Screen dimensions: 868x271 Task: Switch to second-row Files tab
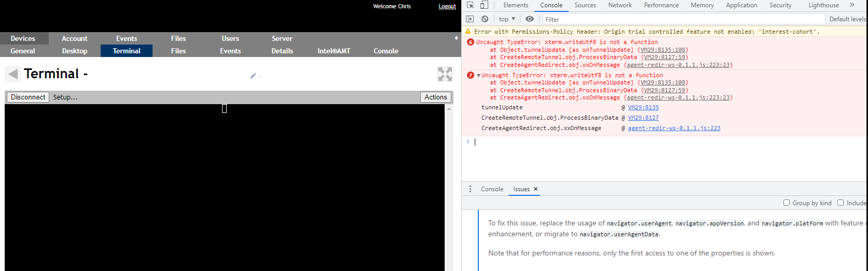click(178, 51)
